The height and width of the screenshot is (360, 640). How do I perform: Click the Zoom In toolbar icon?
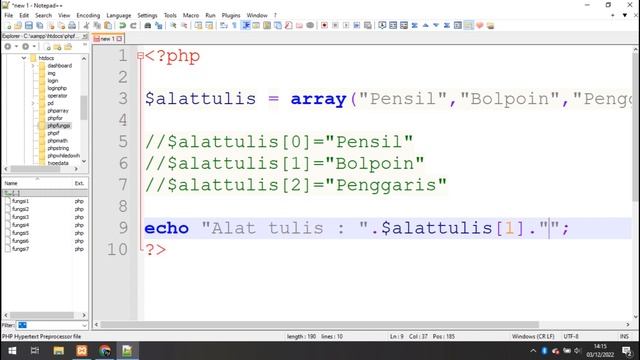click(173, 26)
